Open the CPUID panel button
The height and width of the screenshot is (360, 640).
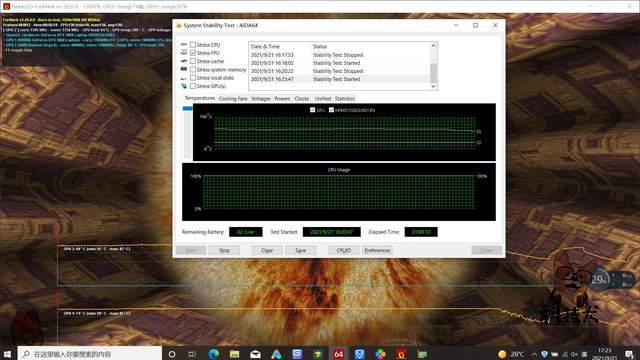point(344,250)
